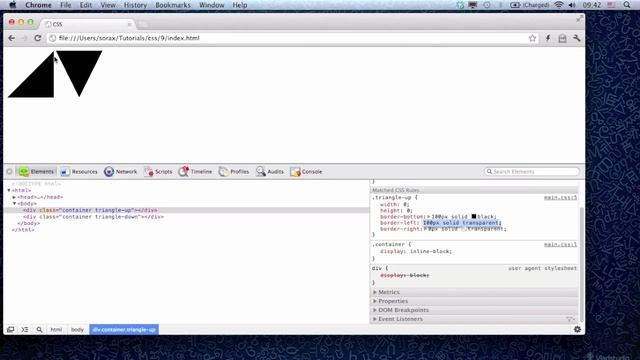Collapse the html node

(x=9, y=190)
